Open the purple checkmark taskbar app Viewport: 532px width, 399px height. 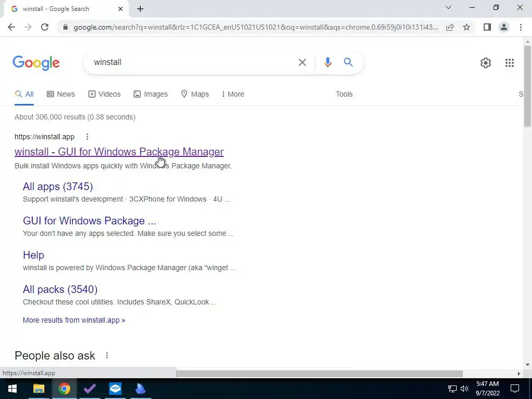tap(89, 389)
